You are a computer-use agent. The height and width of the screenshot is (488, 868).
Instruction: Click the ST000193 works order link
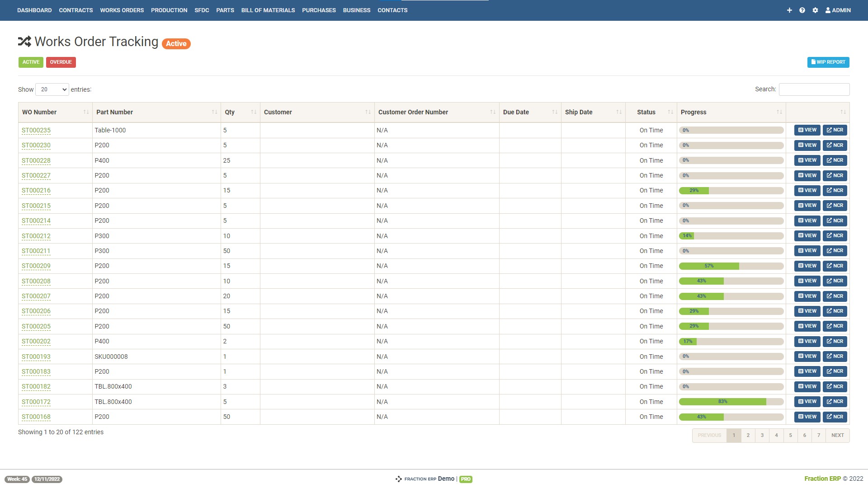pos(36,357)
